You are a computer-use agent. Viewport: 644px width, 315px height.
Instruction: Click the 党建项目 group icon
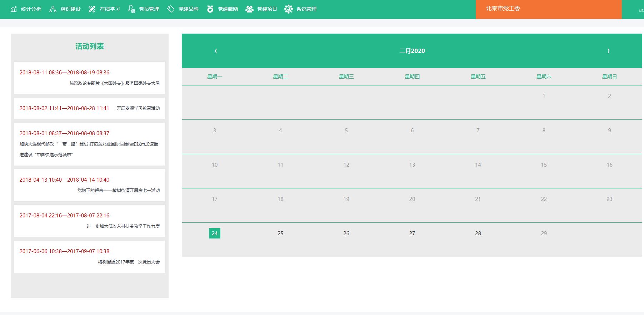click(249, 9)
